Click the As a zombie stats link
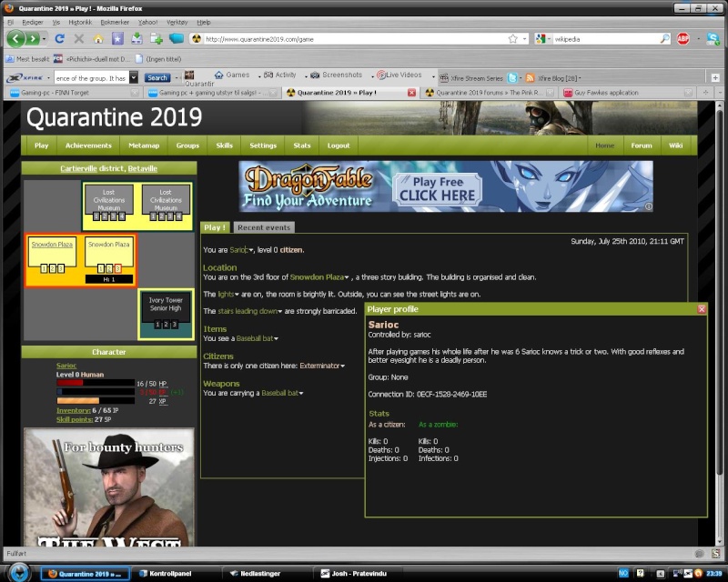This screenshot has width=728, height=582. click(x=439, y=424)
